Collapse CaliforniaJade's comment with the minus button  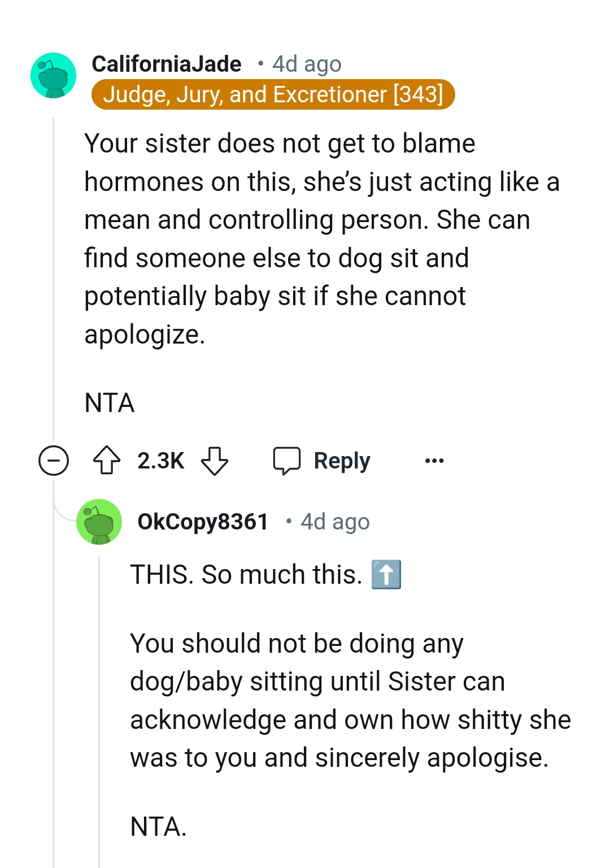click(54, 460)
